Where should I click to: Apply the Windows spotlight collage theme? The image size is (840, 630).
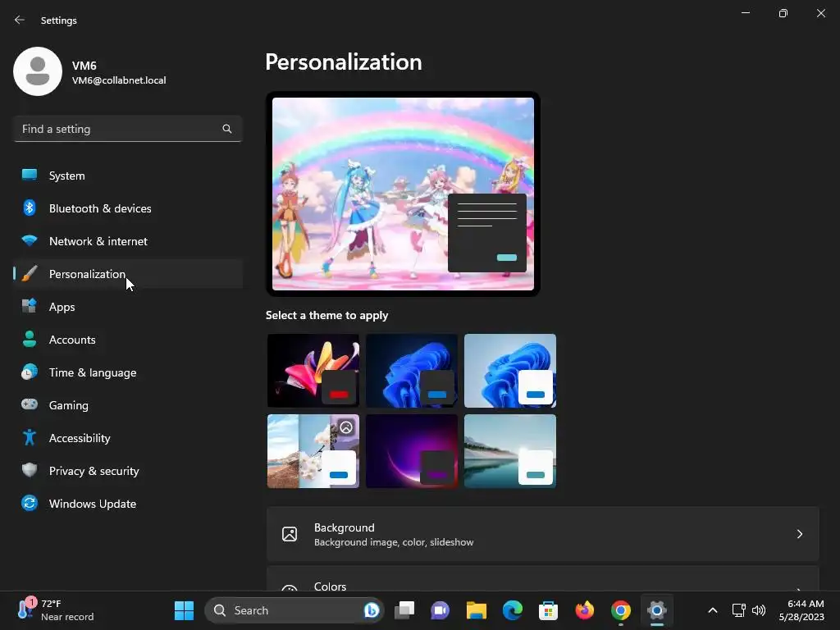313,451
